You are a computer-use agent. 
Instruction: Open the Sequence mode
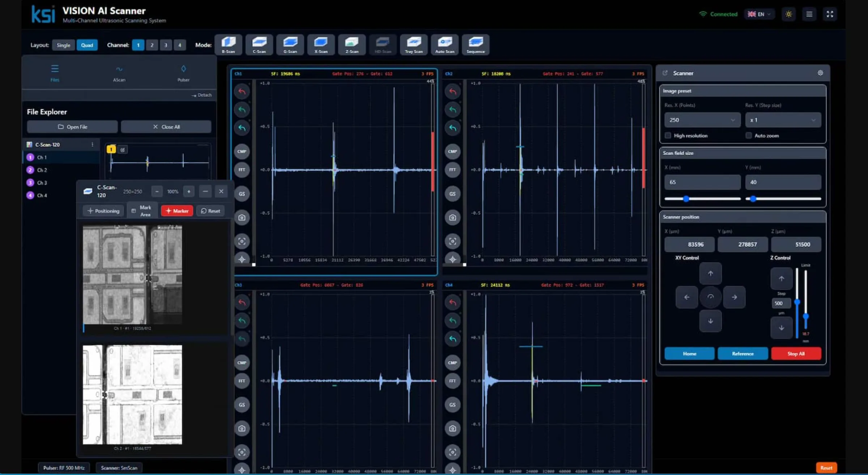(x=476, y=44)
